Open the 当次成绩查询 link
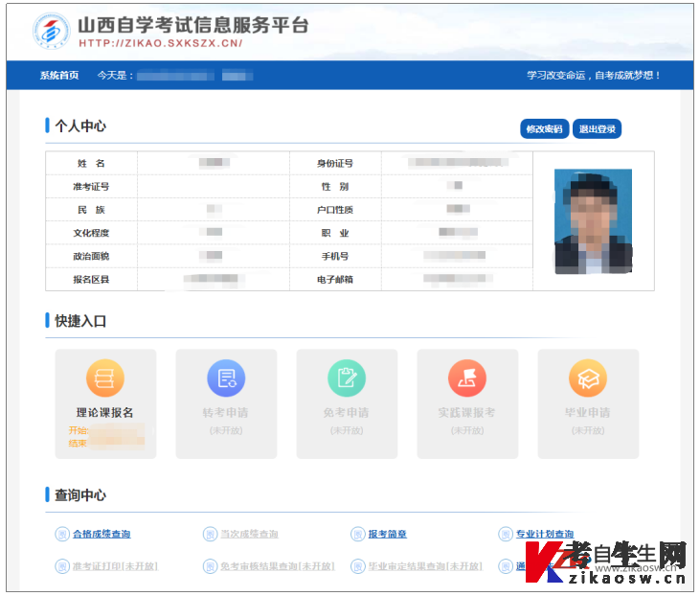Image resolution: width=700 pixels, height=596 pixels. 250,534
